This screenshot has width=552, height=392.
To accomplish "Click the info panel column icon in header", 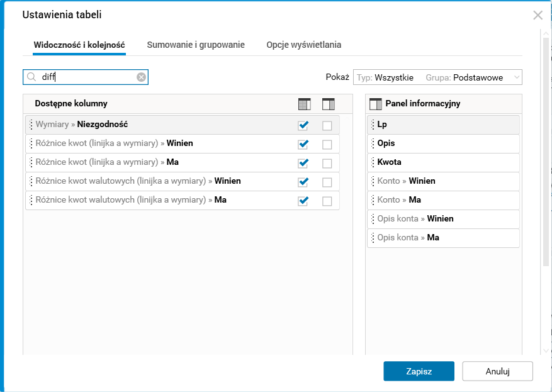I will 328,104.
